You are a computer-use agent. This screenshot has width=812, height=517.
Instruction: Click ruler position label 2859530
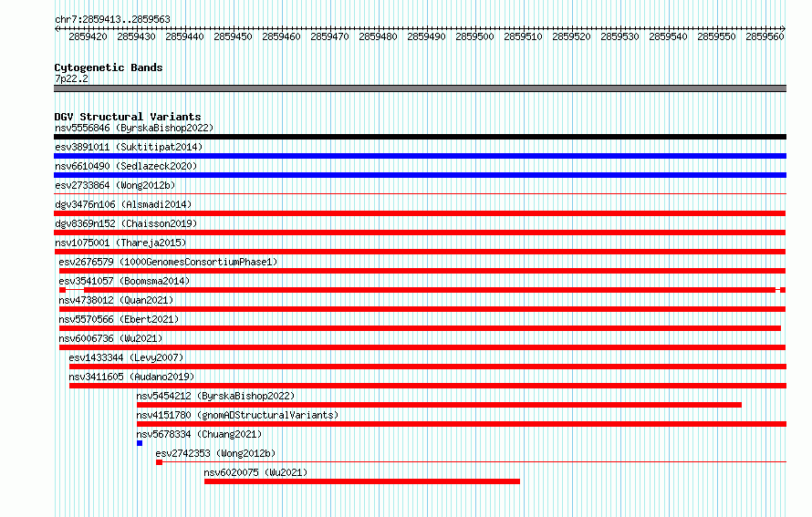[x=619, y=36]
